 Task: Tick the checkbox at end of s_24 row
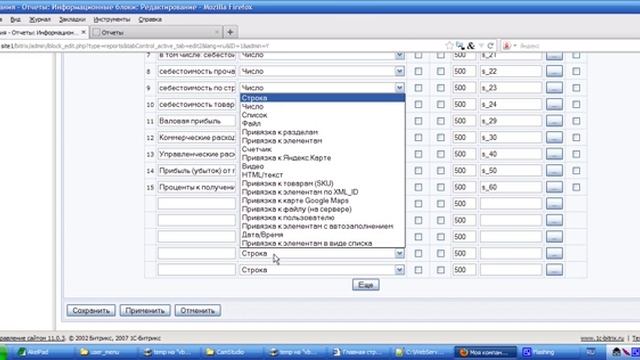coord(576,104)
